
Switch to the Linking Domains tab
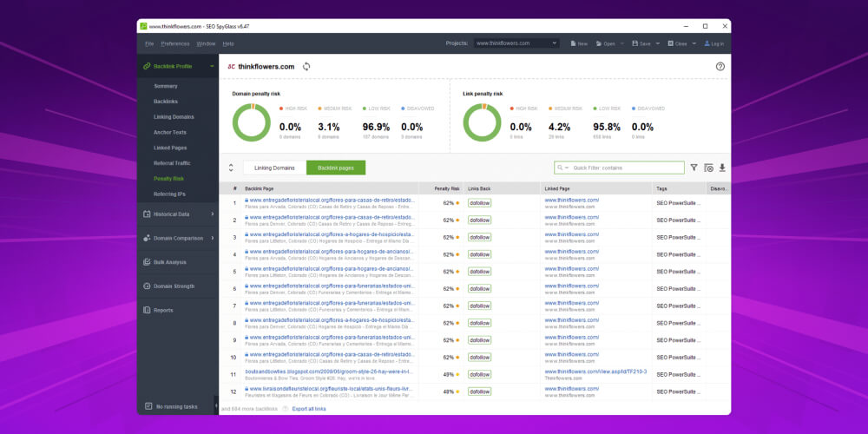[274, 168]
